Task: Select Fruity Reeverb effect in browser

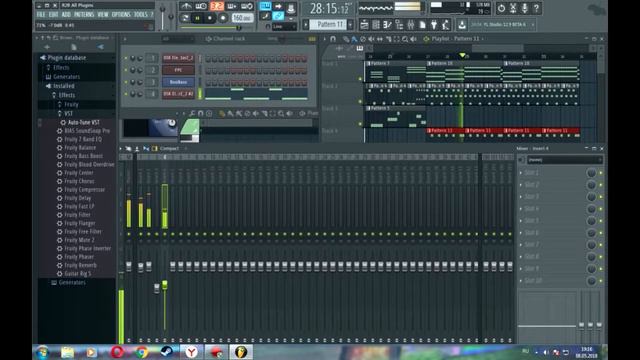Action: pyautogui.click(x=80, y=265)
